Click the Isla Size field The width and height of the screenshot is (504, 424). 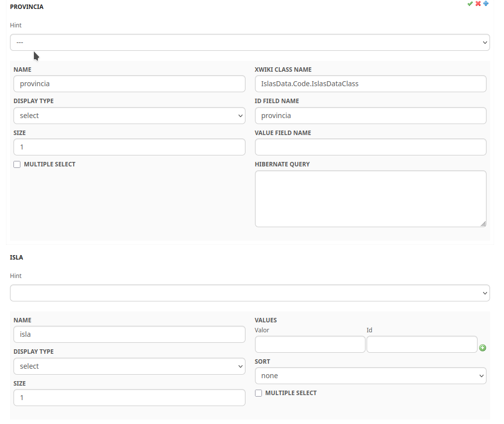coord(129,398)
